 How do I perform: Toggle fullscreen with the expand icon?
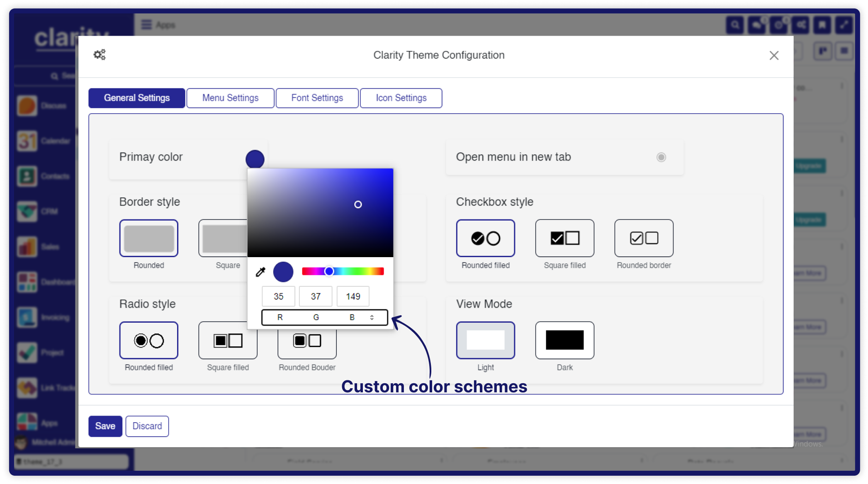[x=844, y=25]
